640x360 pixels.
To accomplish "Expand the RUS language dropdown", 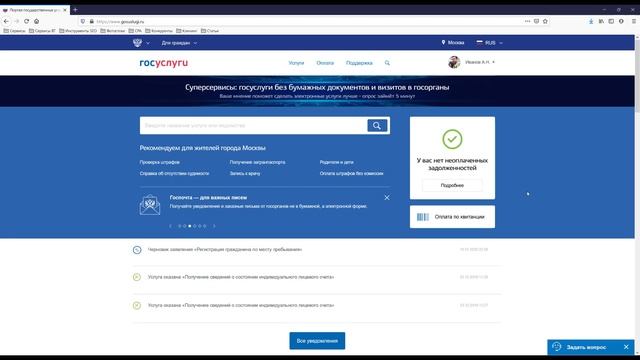I will point(489,42).
